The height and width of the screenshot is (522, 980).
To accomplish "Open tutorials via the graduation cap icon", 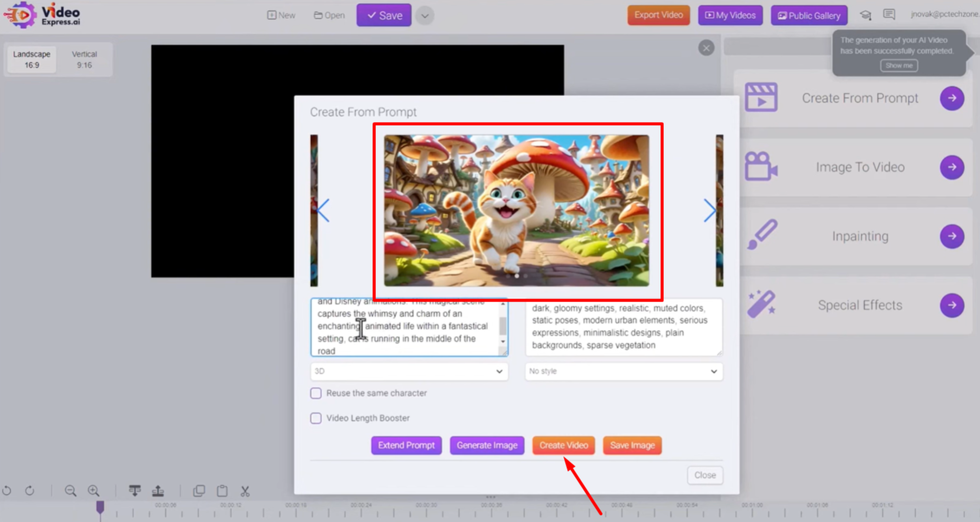I will click(x=866, y=15).
